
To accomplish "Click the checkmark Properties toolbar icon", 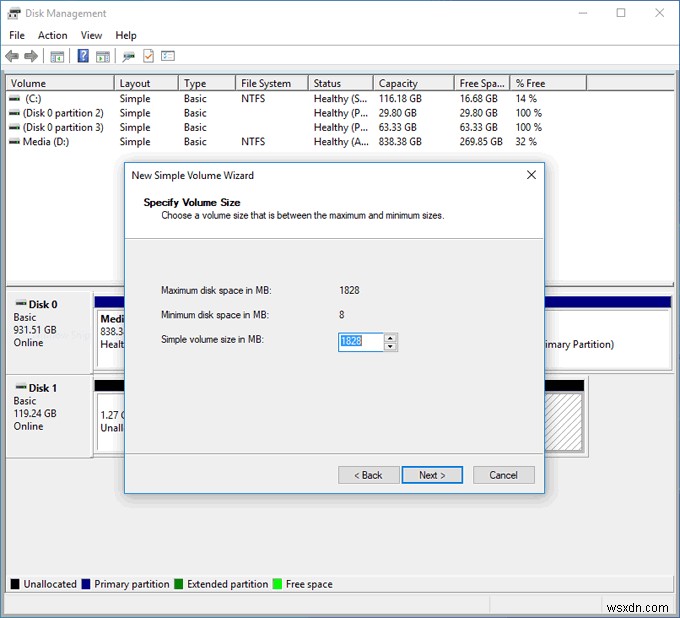I will (148, 56).
